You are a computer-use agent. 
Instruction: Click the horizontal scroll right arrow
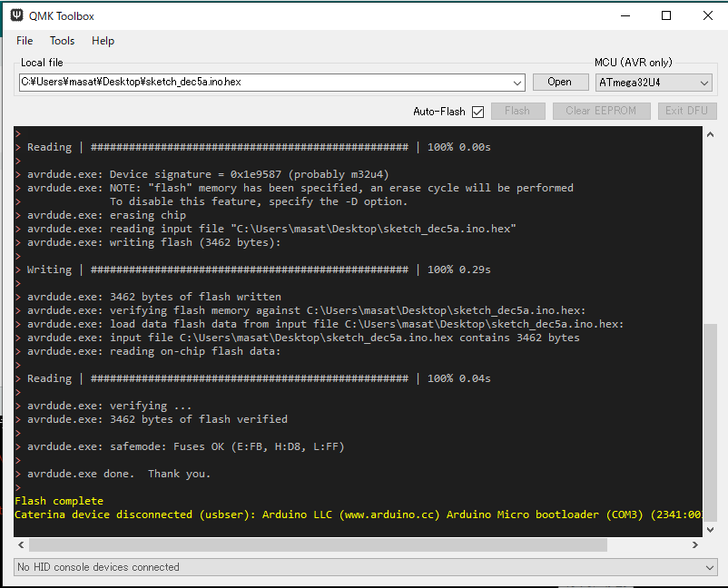(x=695, y=544)
